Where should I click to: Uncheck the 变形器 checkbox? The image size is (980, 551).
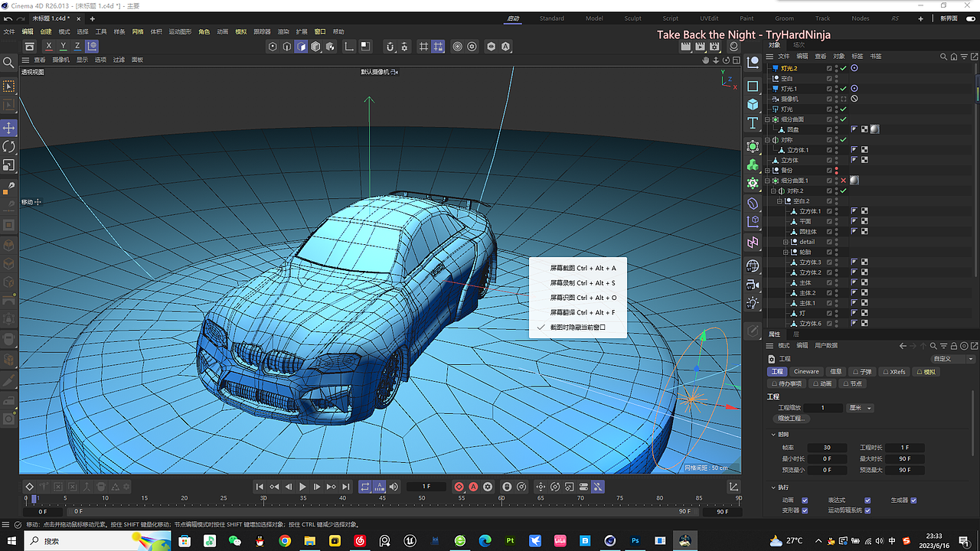(x=805, y=510)
